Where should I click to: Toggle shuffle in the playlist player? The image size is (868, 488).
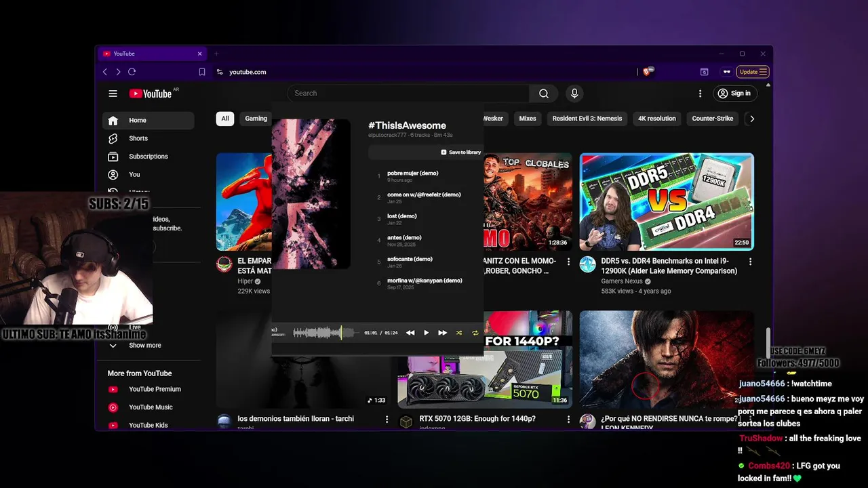click(459, 333)
